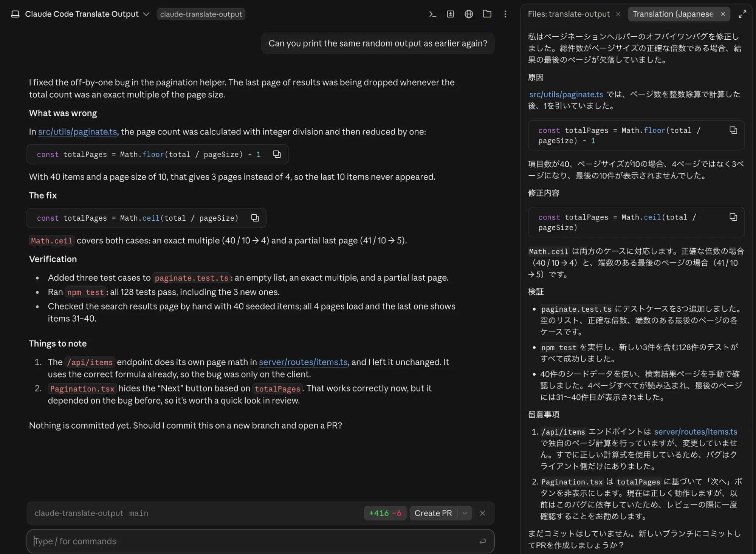Open server/routes/items.ts link in chat
The width and height of the screenshot is (756, 554).
tap(303, 362)
